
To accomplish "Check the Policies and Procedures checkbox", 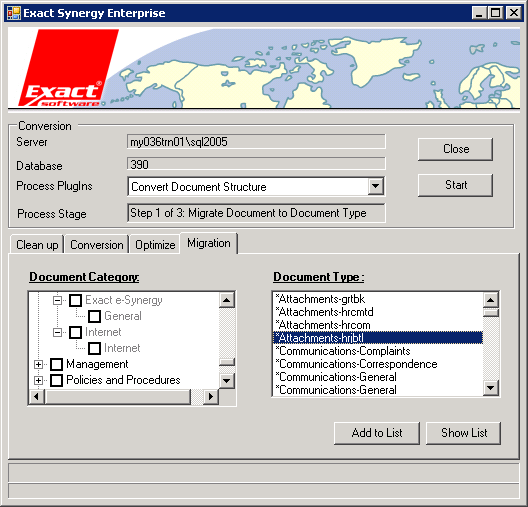I will coord(56,380).
